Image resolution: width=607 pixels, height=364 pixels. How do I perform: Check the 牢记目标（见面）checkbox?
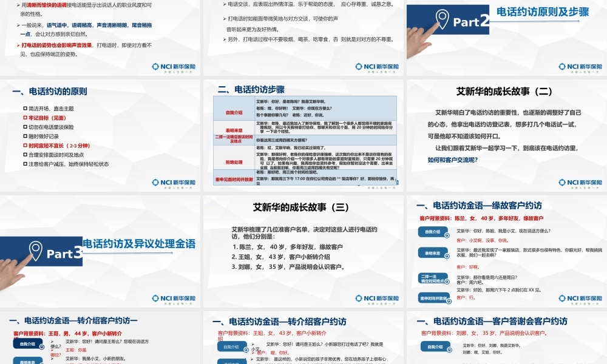25,117
